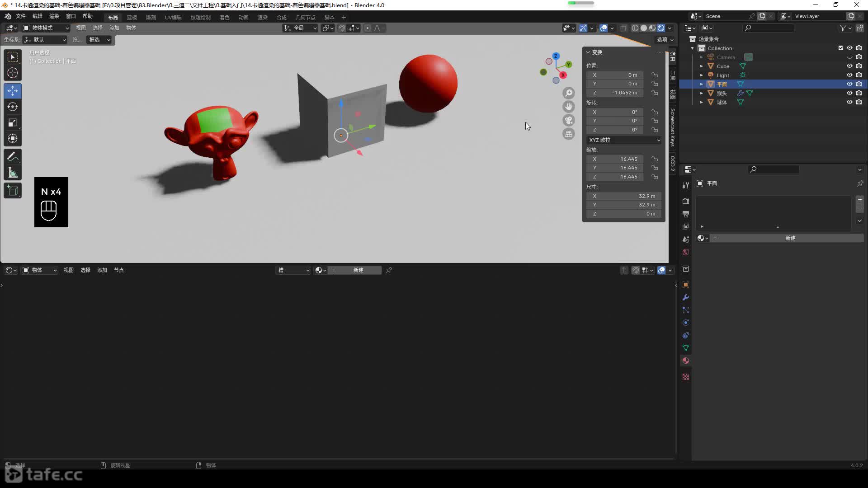This screenshot has width=868, height=488.
Task: Add material slot with plus button
Action: [x=860, y=200]
